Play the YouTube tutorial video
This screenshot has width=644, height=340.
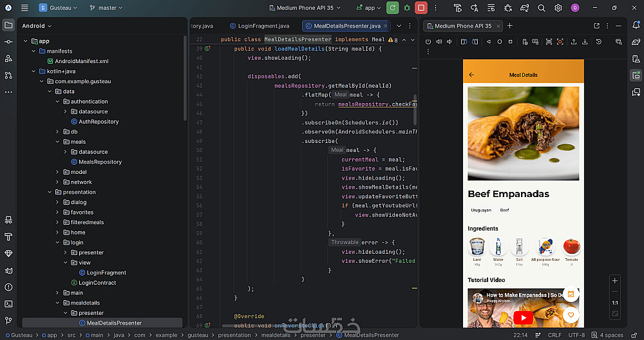coord(523,317)
